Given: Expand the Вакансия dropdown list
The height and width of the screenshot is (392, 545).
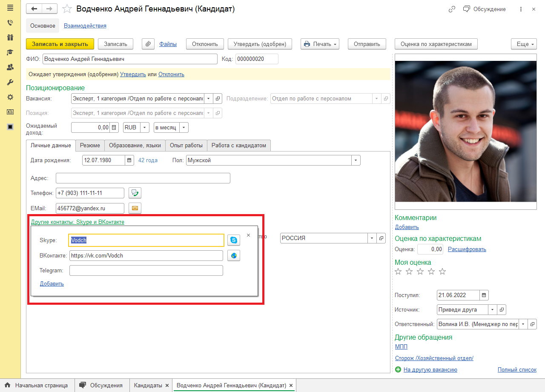Looking at the screenshot, I should 208,99.
